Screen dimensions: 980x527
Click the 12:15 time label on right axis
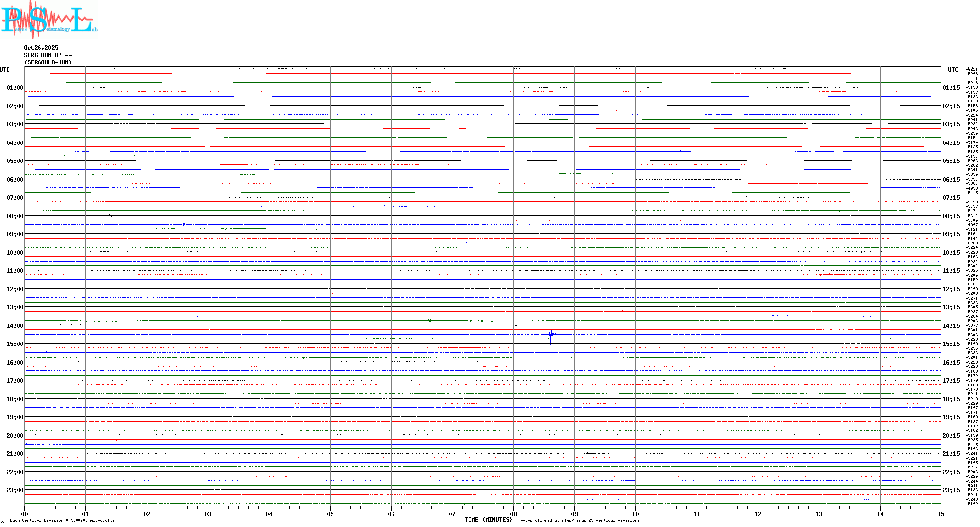click(x=951, y=289)
